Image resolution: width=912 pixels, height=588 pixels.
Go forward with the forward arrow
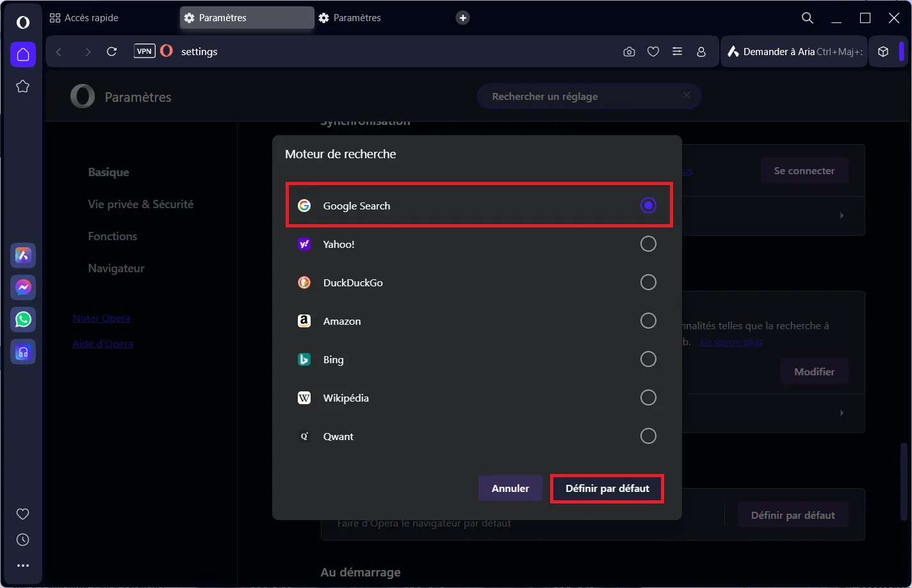[88, 52]
